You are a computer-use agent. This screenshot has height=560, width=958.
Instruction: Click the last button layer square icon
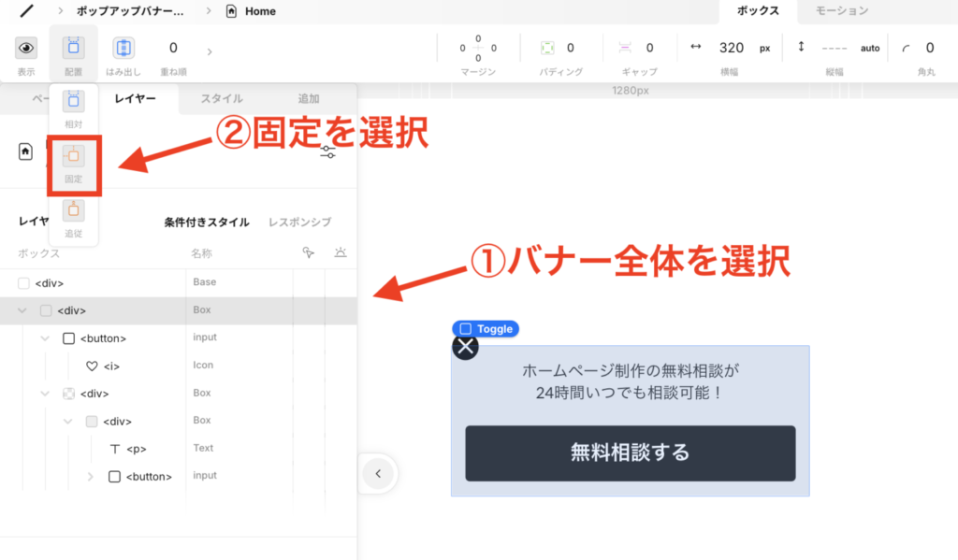pos(114,477)
